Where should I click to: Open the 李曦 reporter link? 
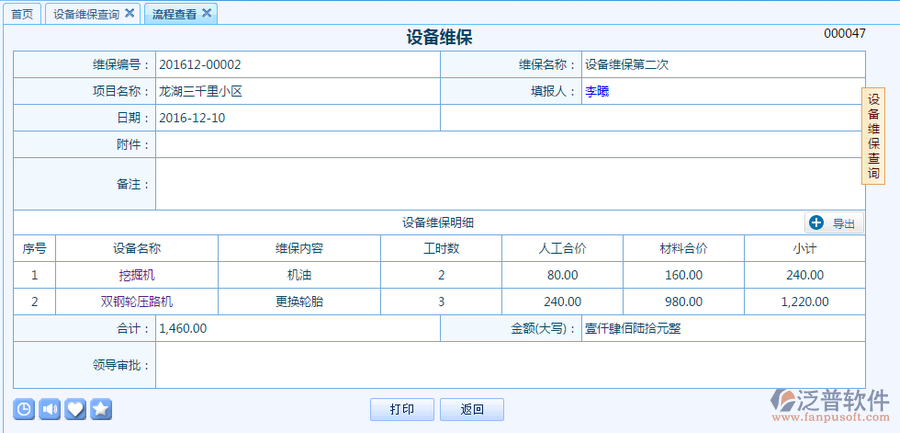click(596, 91)
